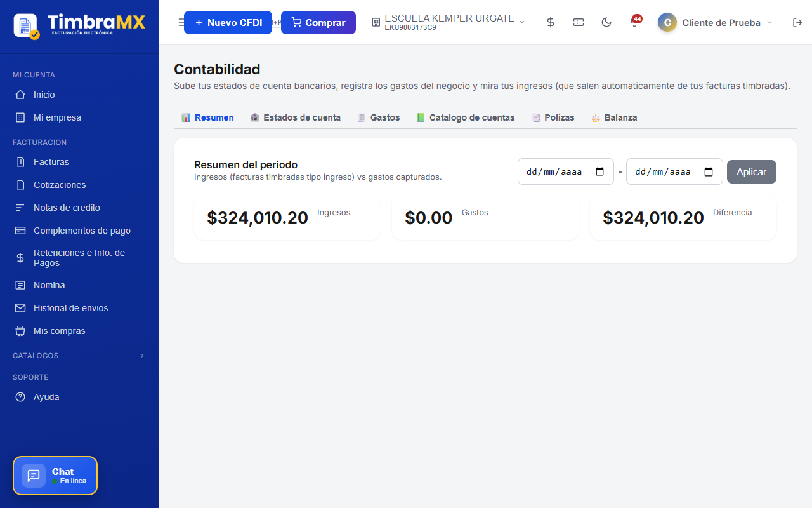
Task: Click the Comprar button
Action: coord(318,22)
